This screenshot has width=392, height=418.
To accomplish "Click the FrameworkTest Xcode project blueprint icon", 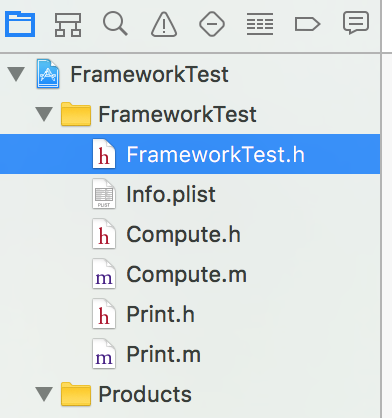I will (48, 74).
